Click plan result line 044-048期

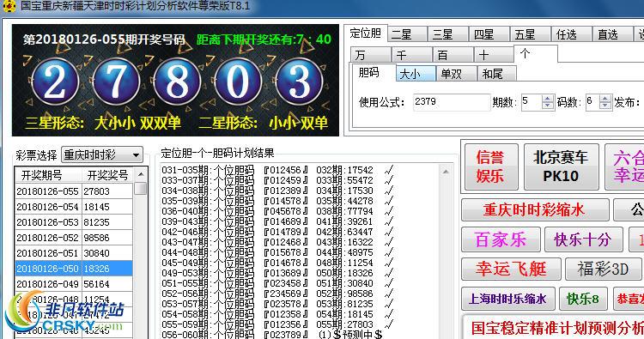(277, 252)
